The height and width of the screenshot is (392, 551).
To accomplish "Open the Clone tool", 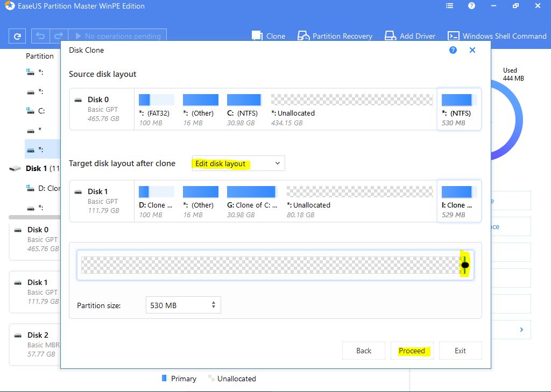I will pos(269,36).
